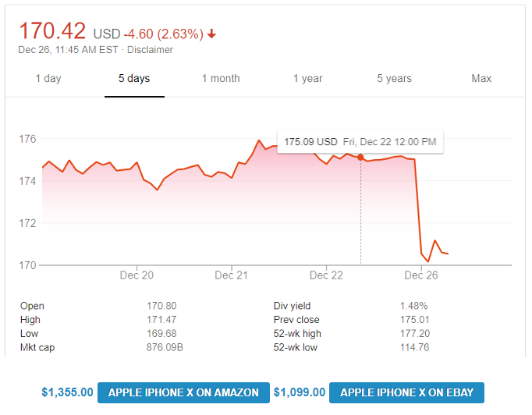
Task: Click the red down arrow icon
Action: pos(211,34)
